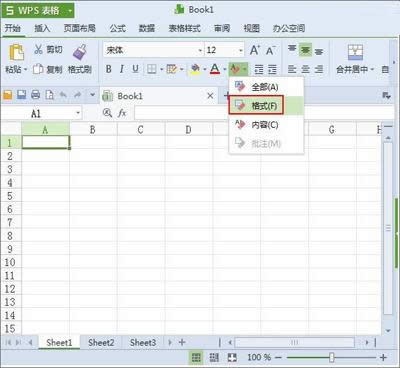Switch to the 插入 ribbon tab
This screenshot has height=368, width=400.
pos(42,29)
